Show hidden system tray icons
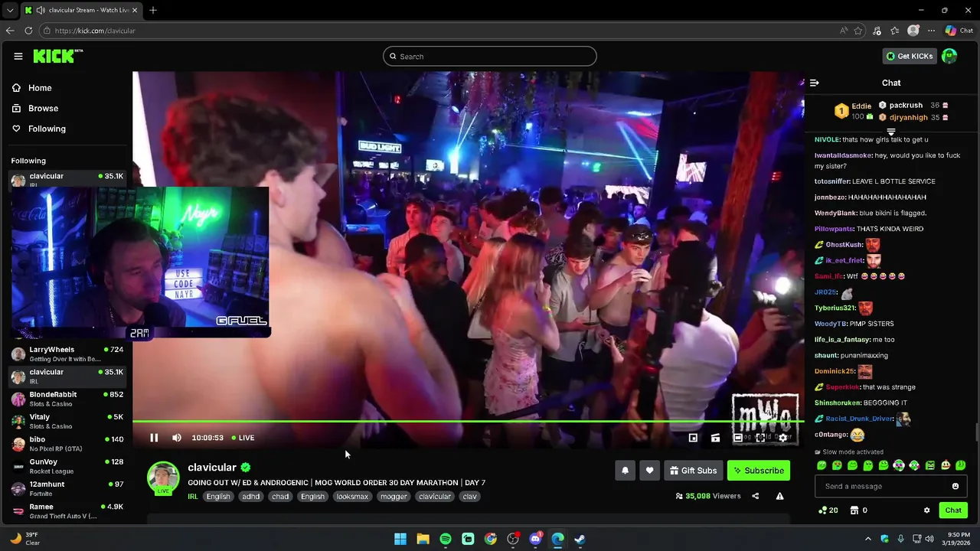The image size is (980, 551). point(867,539)
